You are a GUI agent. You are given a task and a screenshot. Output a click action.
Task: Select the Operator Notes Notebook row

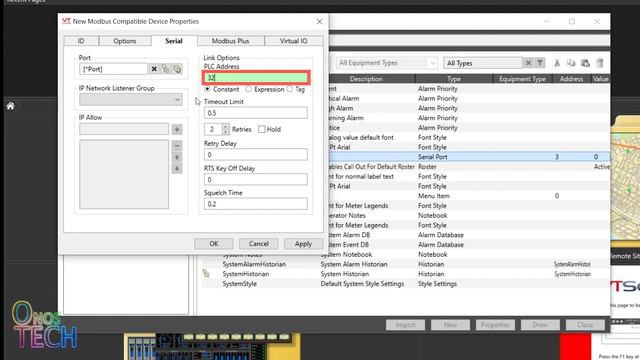click(469, 215)
